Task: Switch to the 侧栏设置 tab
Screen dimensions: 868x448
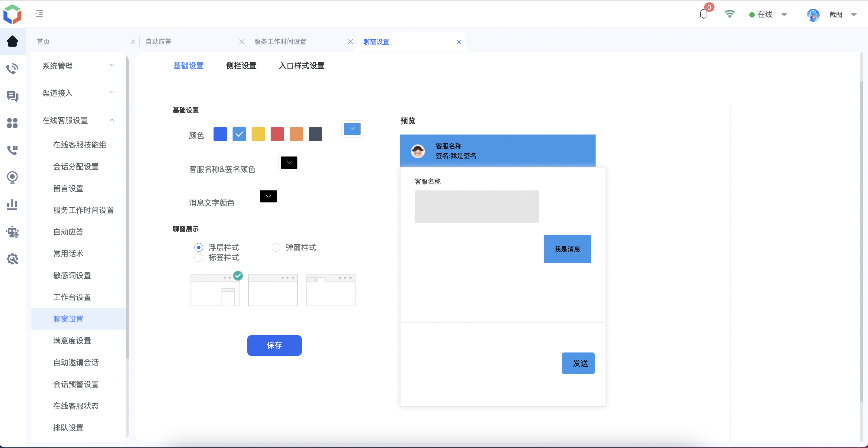Action: (241, 65)
